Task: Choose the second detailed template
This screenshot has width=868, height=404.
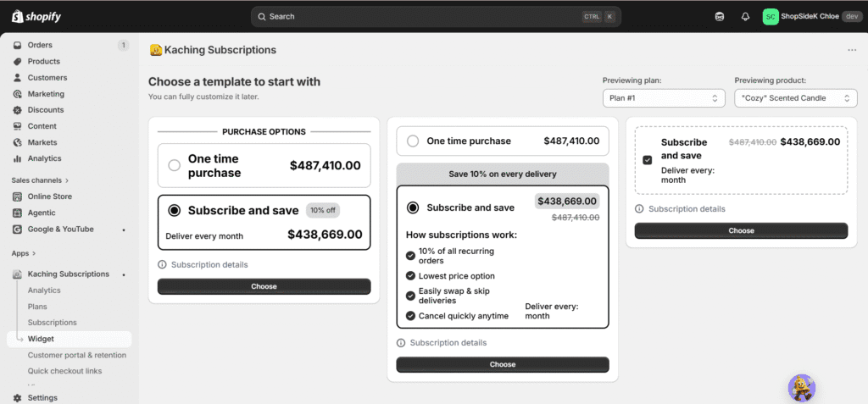Action: 503,365
